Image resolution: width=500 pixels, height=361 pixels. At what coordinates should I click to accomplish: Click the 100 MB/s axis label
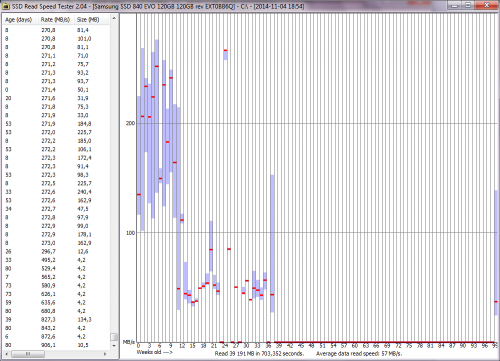tap(130, 233)
